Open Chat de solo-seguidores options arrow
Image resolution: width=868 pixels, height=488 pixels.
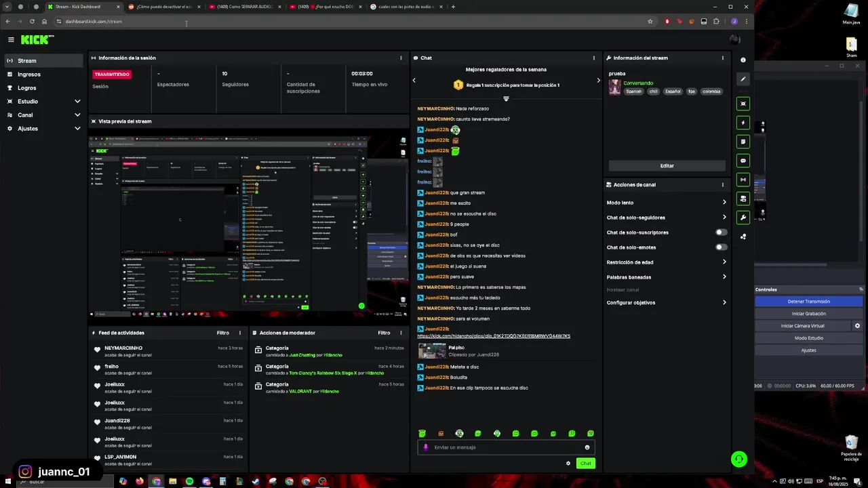point(724,218)
